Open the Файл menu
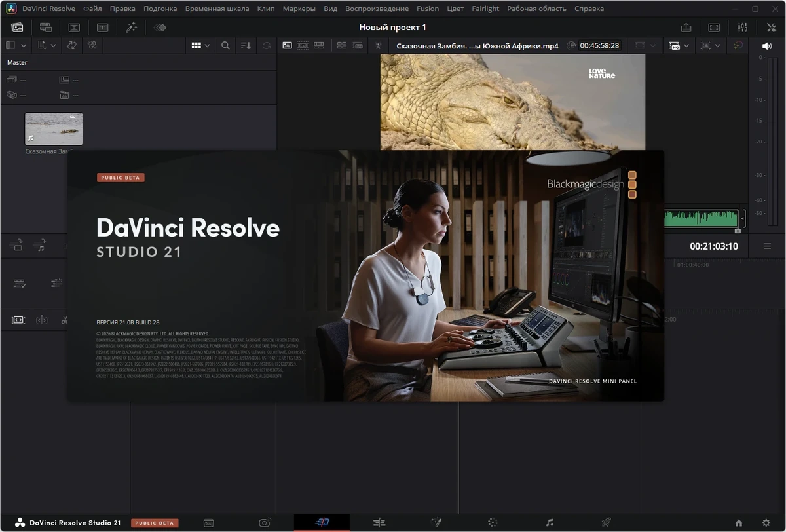The height and width of the screenshot is (532, 786). pyautogui.click(x=92, y=9)
